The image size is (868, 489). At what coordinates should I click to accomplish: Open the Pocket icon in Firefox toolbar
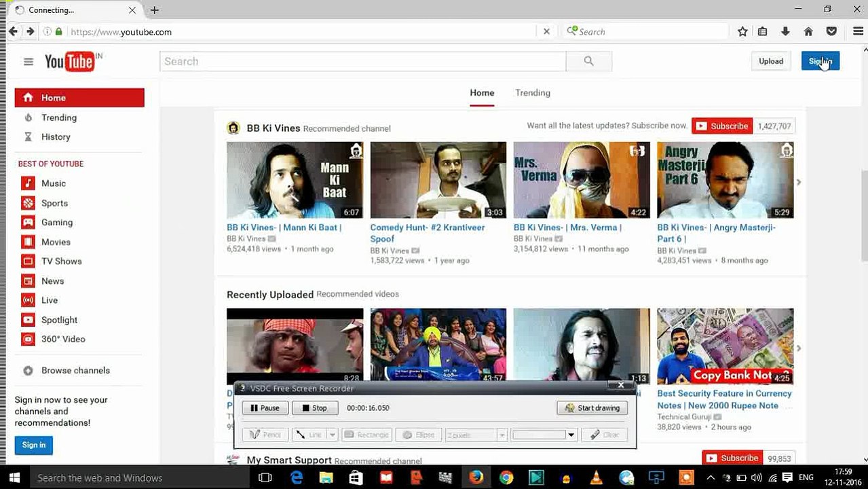831,32
